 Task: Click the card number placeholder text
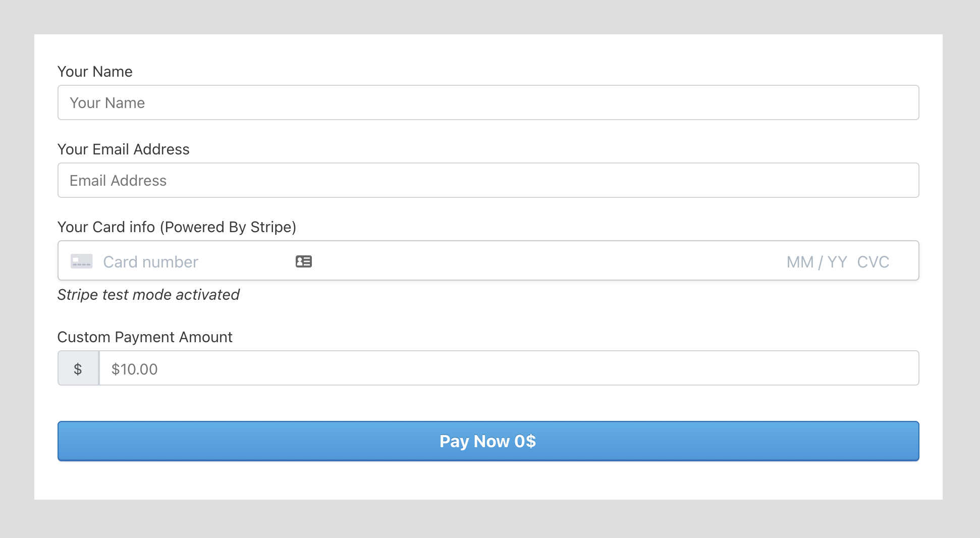click(150, 261)
